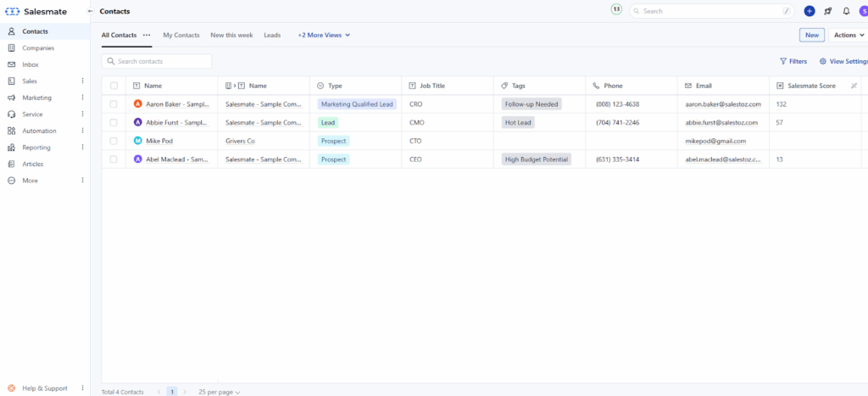This screenshot has width=868, height=396.
Task: Open Filters for the contact list
Action: (793, 61)
